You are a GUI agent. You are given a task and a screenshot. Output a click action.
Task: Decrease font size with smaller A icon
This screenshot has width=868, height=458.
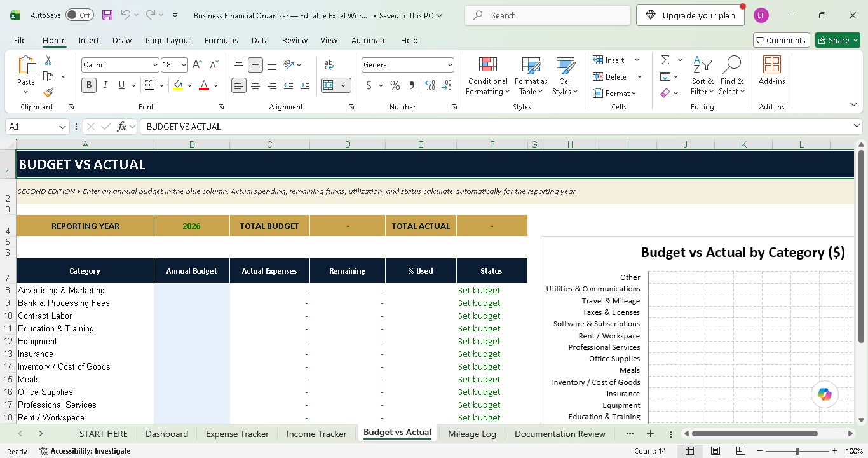coord(214,65)
